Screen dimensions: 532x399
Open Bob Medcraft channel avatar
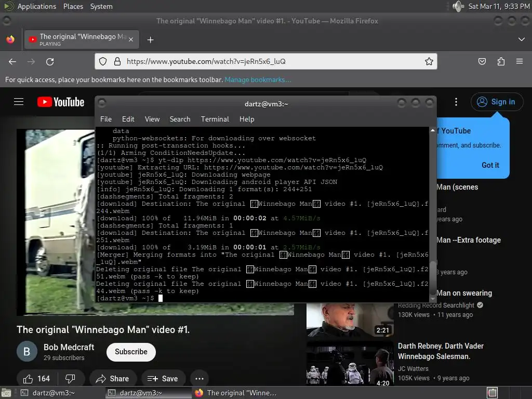tap(27, 352)
